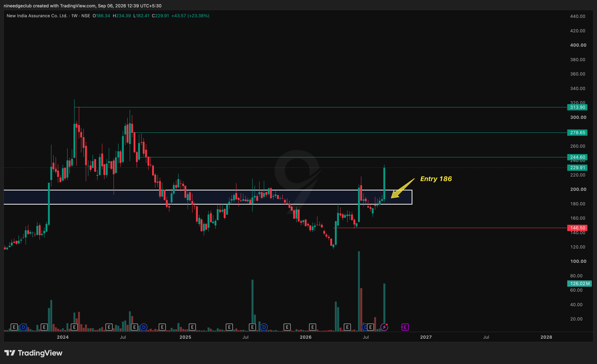Viewport: 597px width, 364px height.
Task: Click the 20.00 price scale label
Action: 576,319
